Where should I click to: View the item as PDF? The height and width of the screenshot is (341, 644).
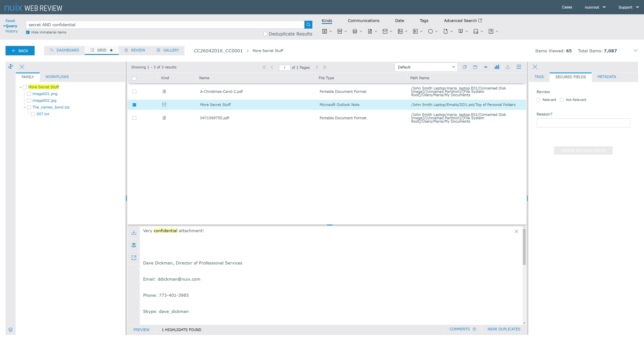tap(134, 245)
